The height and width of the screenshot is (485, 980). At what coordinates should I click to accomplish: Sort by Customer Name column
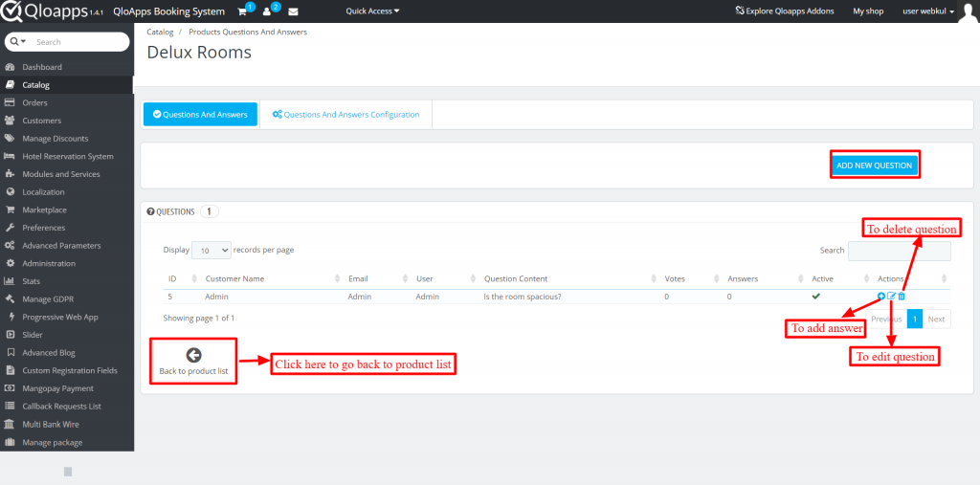pos(234,278)
